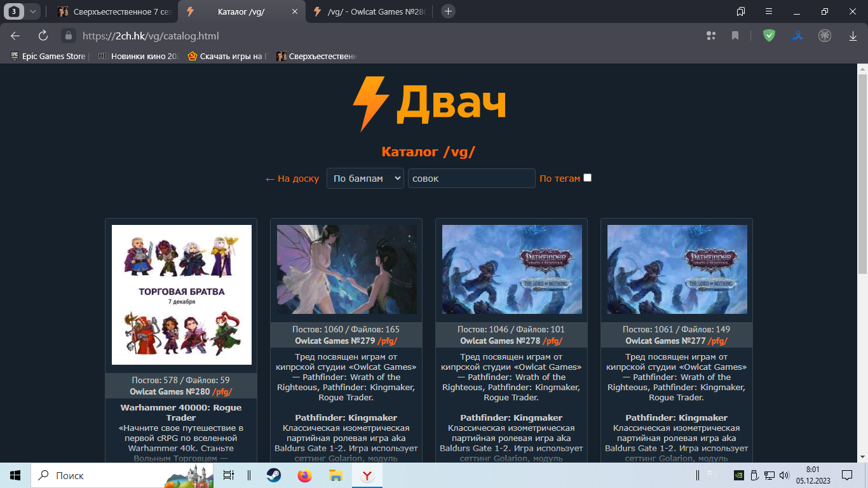Reload the catalog page
The image size is (868, 488).
(x=43, y=36)
